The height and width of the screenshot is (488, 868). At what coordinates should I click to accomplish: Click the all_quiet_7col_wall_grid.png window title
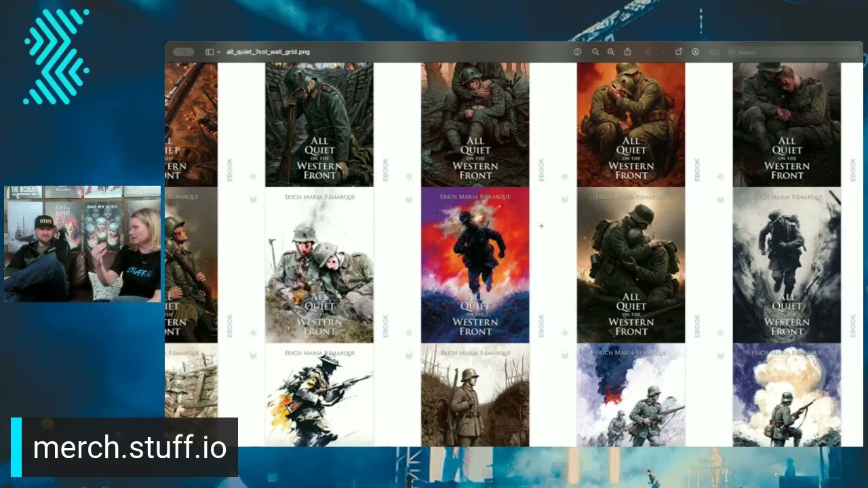point(269,52)
